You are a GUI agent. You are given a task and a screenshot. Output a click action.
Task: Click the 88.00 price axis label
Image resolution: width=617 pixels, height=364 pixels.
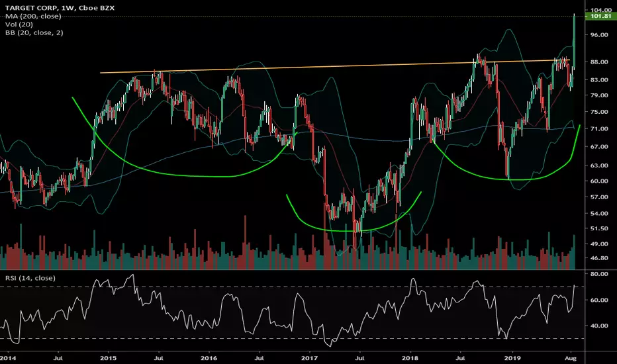pos(599,62)
